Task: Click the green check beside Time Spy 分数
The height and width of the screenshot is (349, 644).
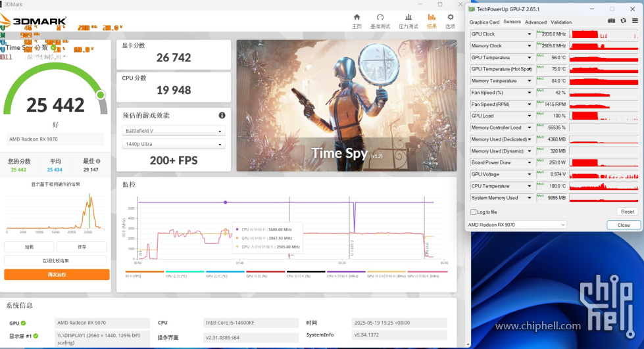Action: click(x=53, y=47)
